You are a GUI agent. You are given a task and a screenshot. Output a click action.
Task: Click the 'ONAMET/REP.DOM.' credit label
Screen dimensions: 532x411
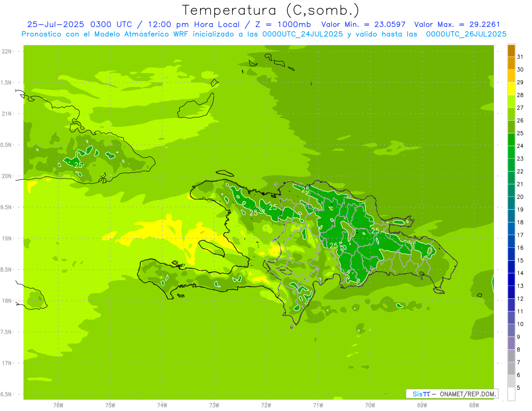coord(468,394)
